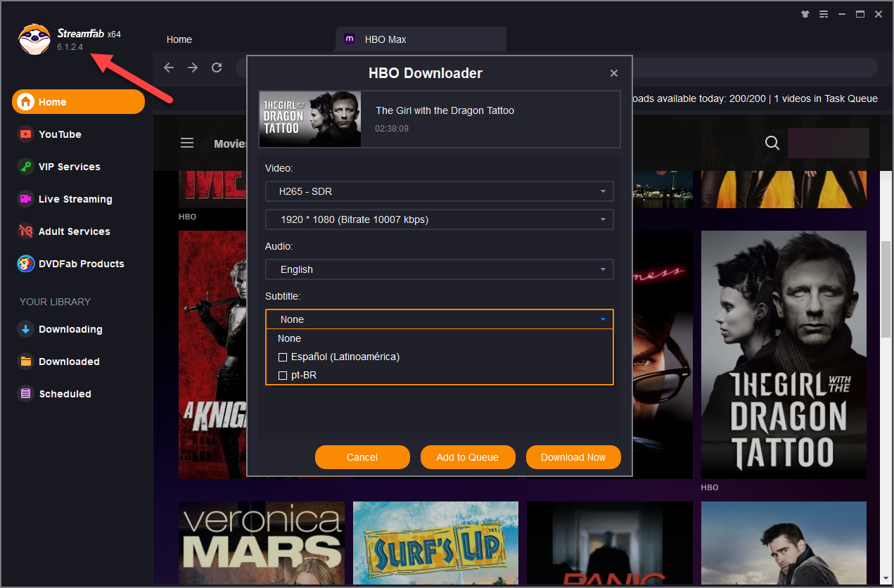The height and width of the screenshot is (588, 894).
Task: Check the Español (Latinoamérica) subtitle box
Action: pos(283,357)
